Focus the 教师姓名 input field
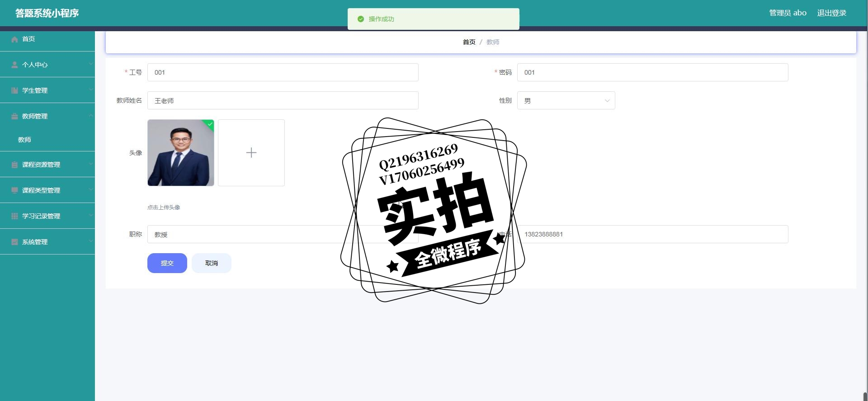Viewport: 868px width, 401px height. click(x=283, y=100)
